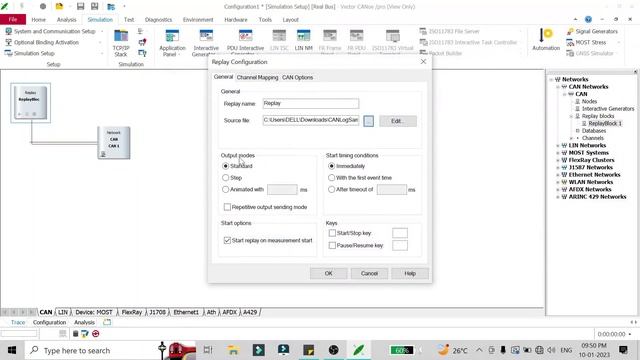Click the open configuration folder icon

pyautogui.click(x=59, y=7)
